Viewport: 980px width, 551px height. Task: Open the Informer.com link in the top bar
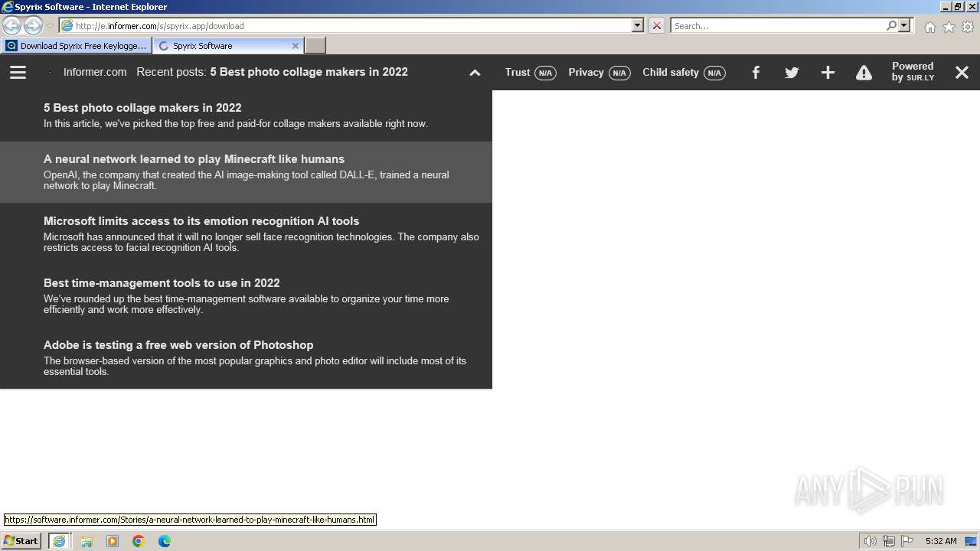(x=95, y=72)
